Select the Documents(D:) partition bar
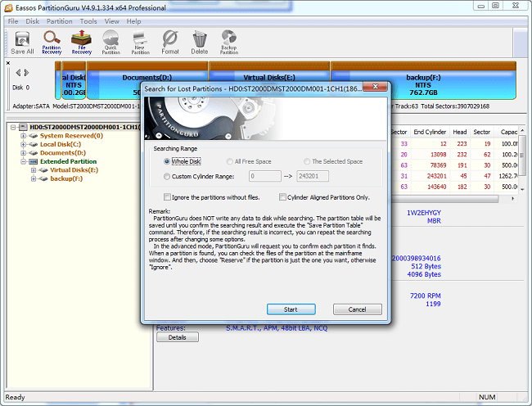532x406 pixels. point(147,80)
